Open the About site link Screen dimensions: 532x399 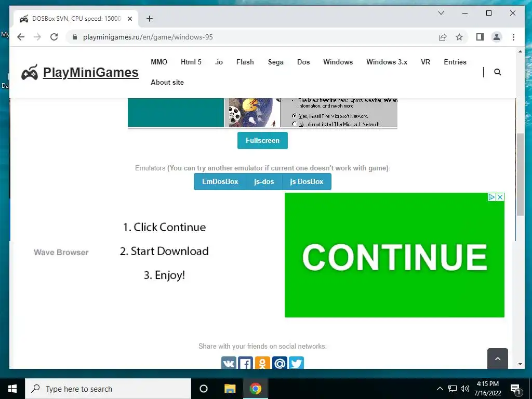tap(167, 82)
